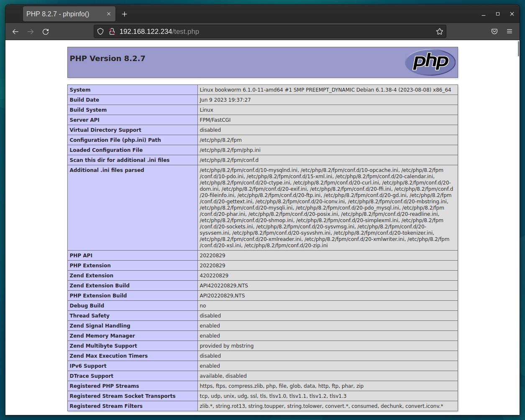
Task: Click the 'available, disabled' value
Action: tap(223, 376)
